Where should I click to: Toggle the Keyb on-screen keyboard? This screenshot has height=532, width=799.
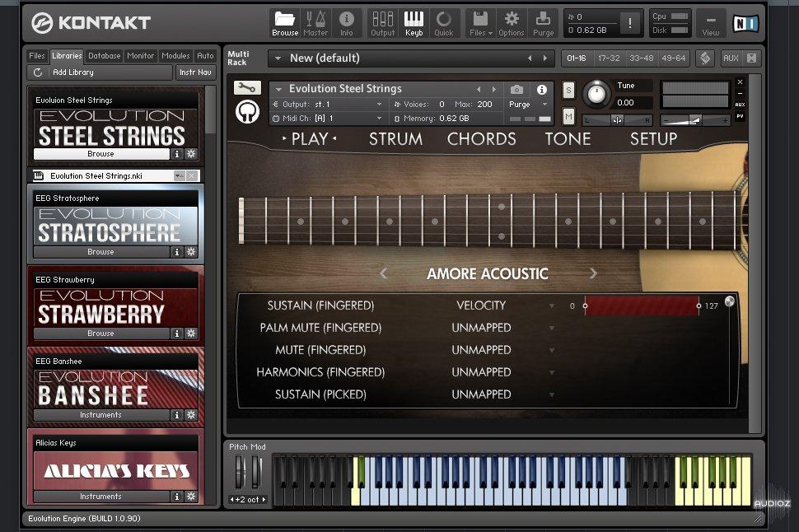414,23
